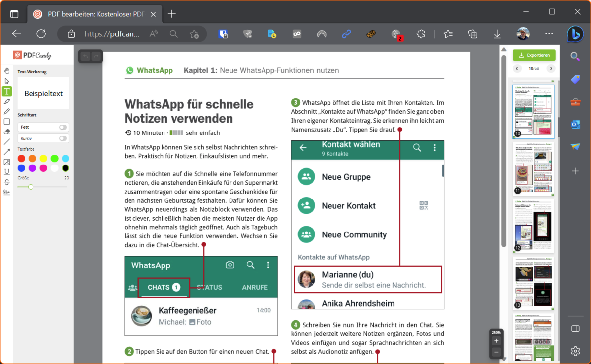
Task: Open Bing Copilot sidebar button
Action: pos(575,33)
